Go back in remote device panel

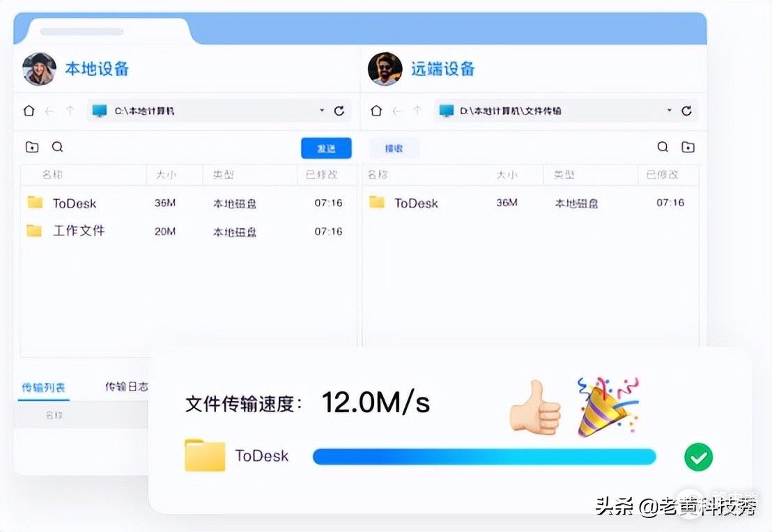tap(397, 111)
